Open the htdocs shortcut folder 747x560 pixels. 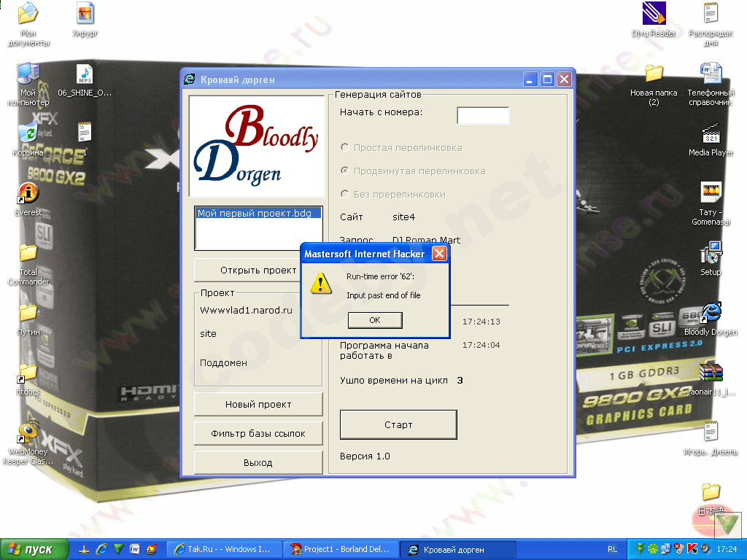28,379
